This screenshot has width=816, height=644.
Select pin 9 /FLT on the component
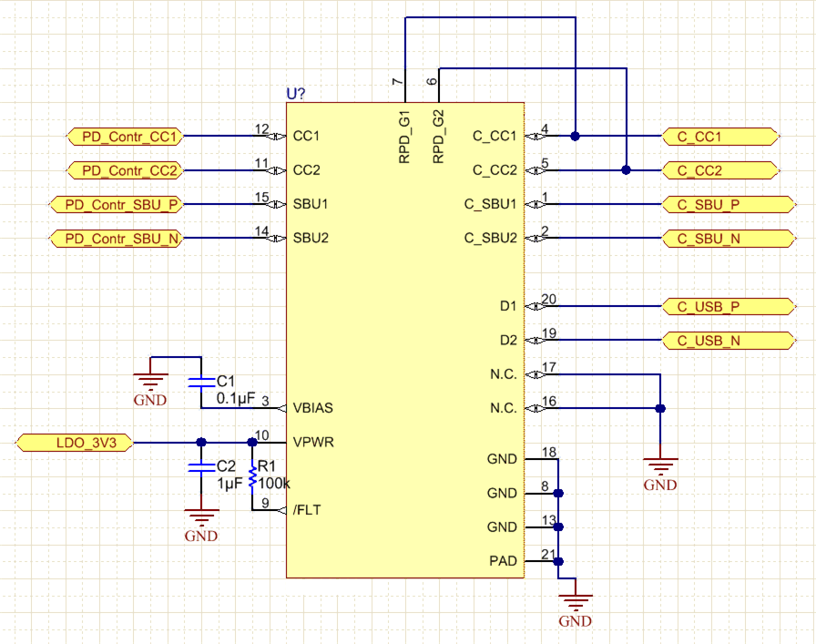308,510
